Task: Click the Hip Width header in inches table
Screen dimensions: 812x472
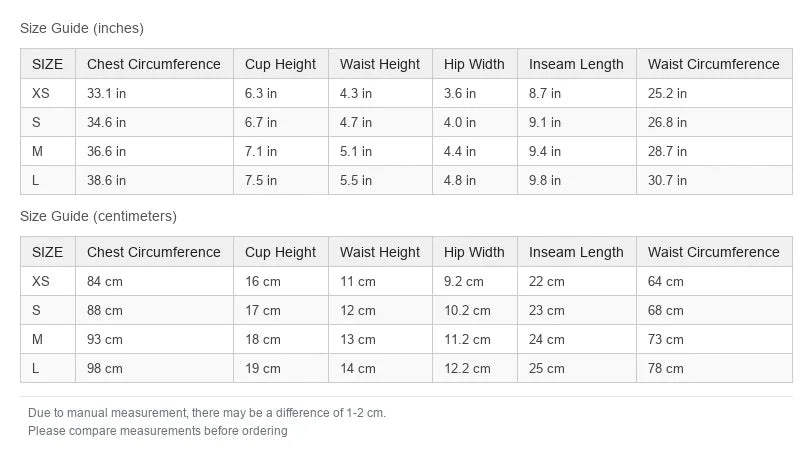Action: pyautogui.click(x=474, y=64)
